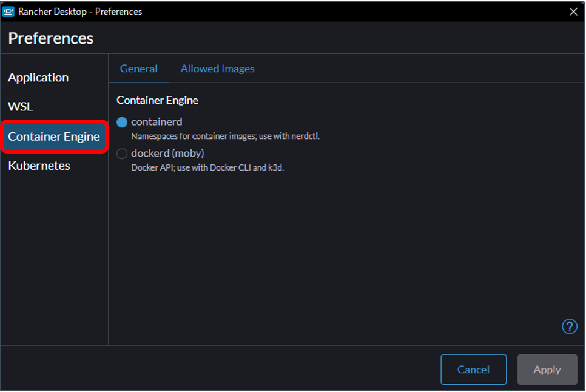Open help via the question mark icon
The image size is (586, 392).
[x=569, y=327]
